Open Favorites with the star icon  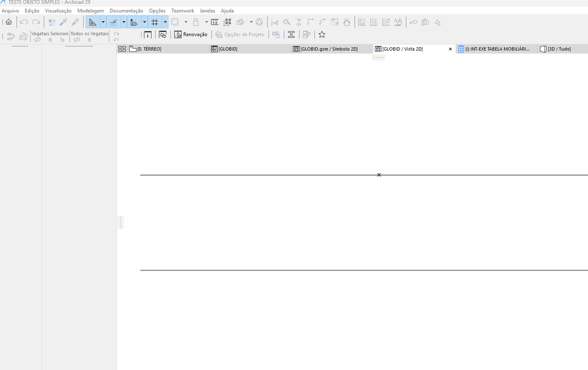point(322,35)
